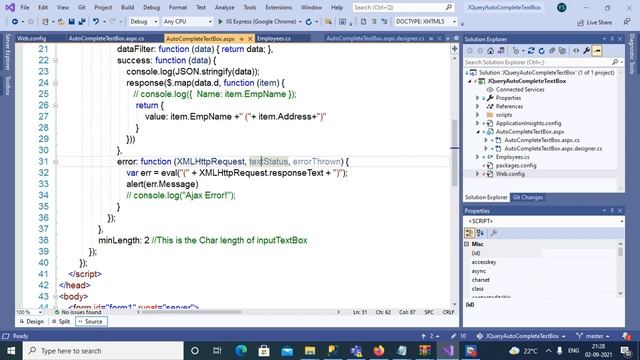This screenshot has height=360, width=640.
Task: Click the Navigate Backward circular arrow icon
Action: tap(15, 22)
